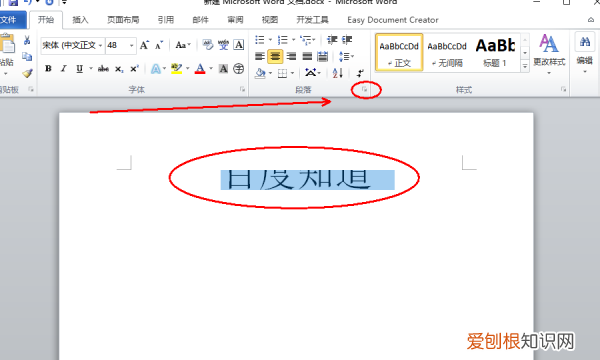The height and width of the screenshot is (360, 600).
Task: Open the Styles pane launcher
Action: pyautogui.click(x=563, y=90)
